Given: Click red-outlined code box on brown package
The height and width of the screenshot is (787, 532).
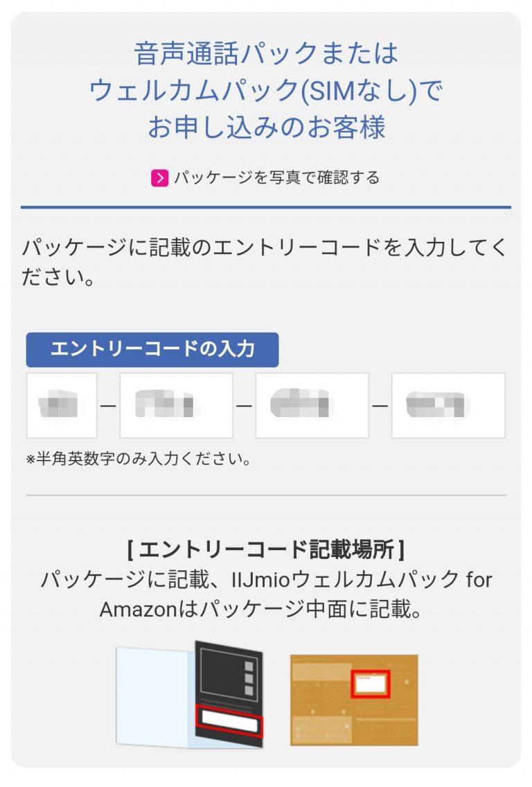Looking at the screenshot, I should point(370,684).
